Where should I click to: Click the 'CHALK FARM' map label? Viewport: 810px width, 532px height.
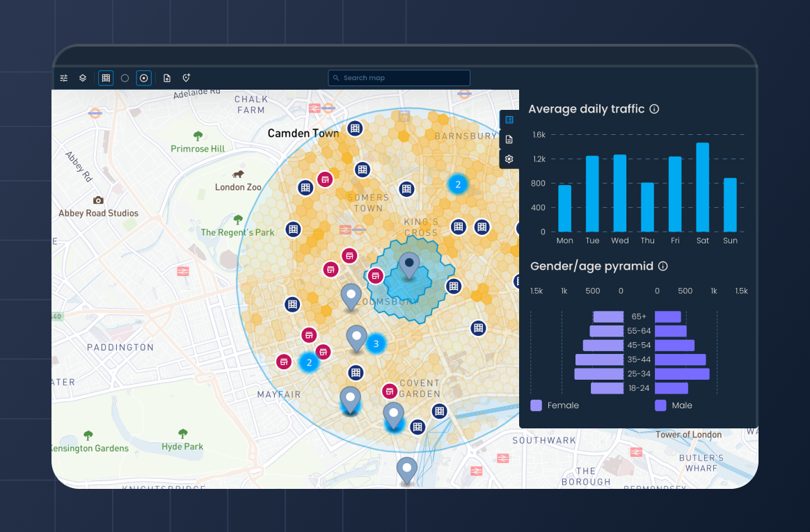pyautogui.click(x=251, y=104)
